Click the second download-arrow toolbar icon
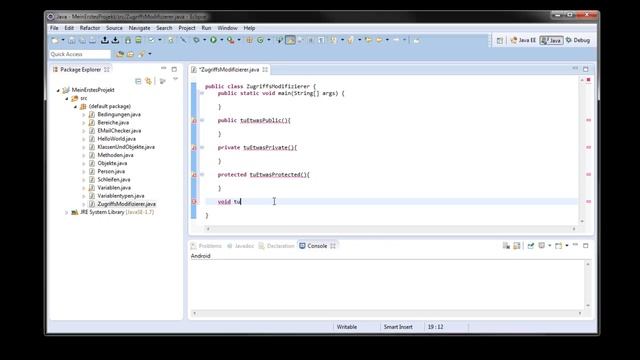 [x=116, y=40]
